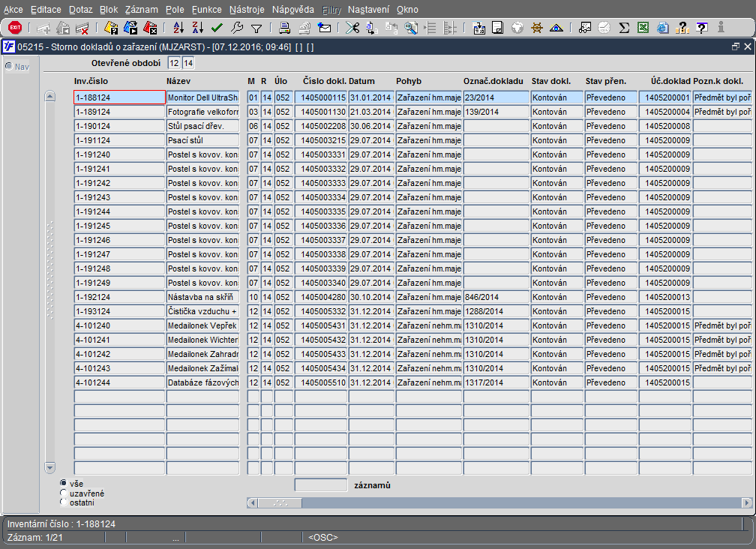Viewport: 756px width, 549px height.
Task: Click the blue folder execute-query icon
Action: (x=130, y=28)
